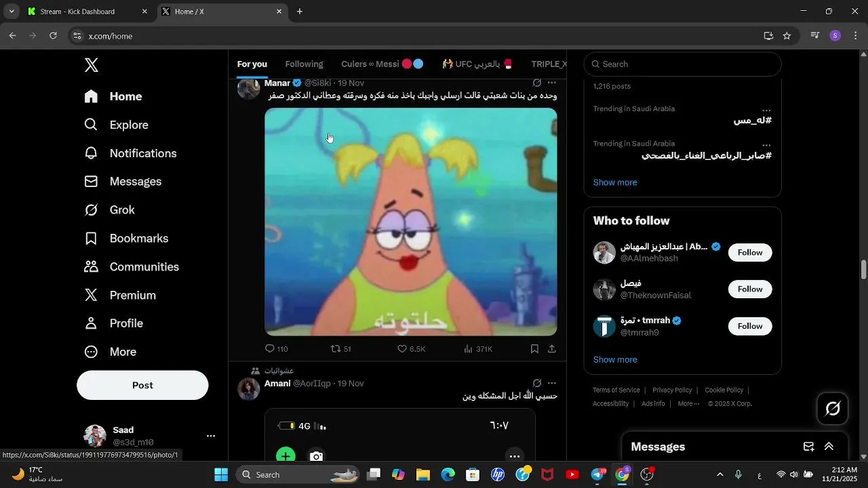Viewport: 868px width, 488px height.
Task: Open Explore from the sidebar
Action: [116, 125]
